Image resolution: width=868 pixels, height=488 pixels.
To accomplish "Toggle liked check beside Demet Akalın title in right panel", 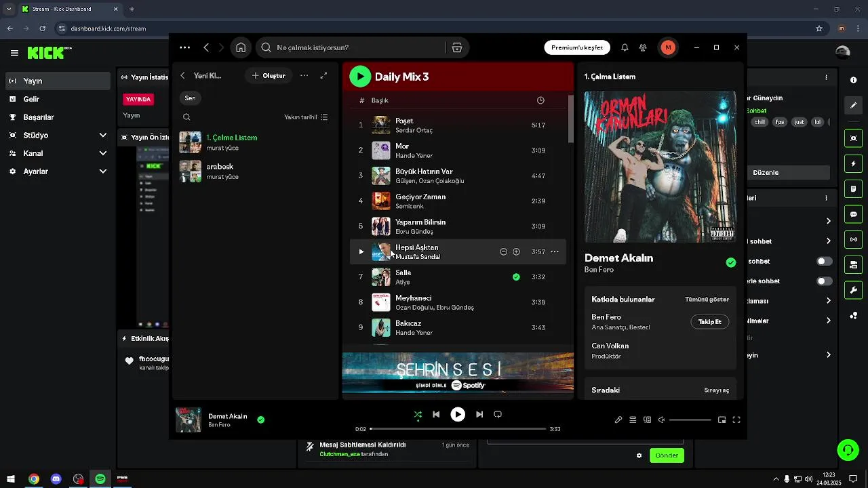I will 730,262.
